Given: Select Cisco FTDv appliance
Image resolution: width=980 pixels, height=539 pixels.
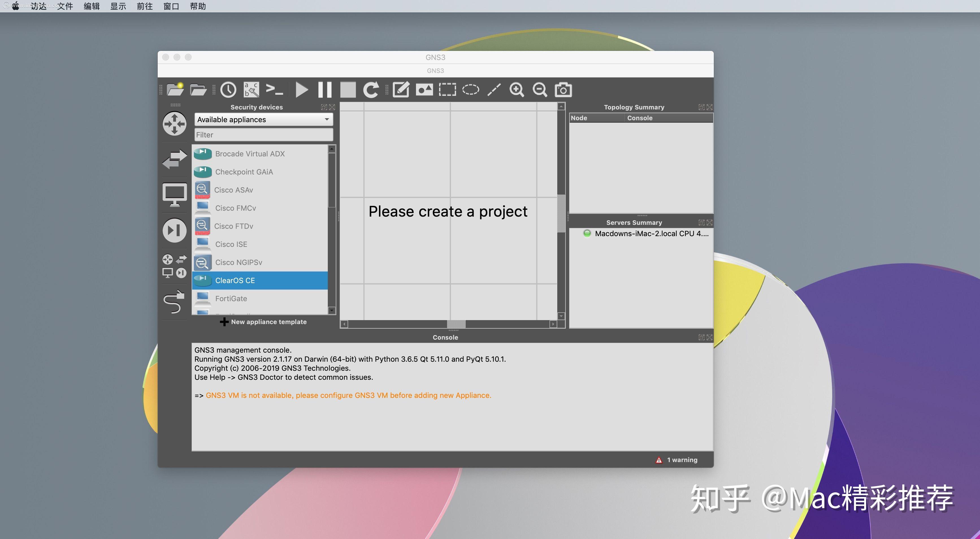Looking at the screenshot, I should click(x=260, y=226).
